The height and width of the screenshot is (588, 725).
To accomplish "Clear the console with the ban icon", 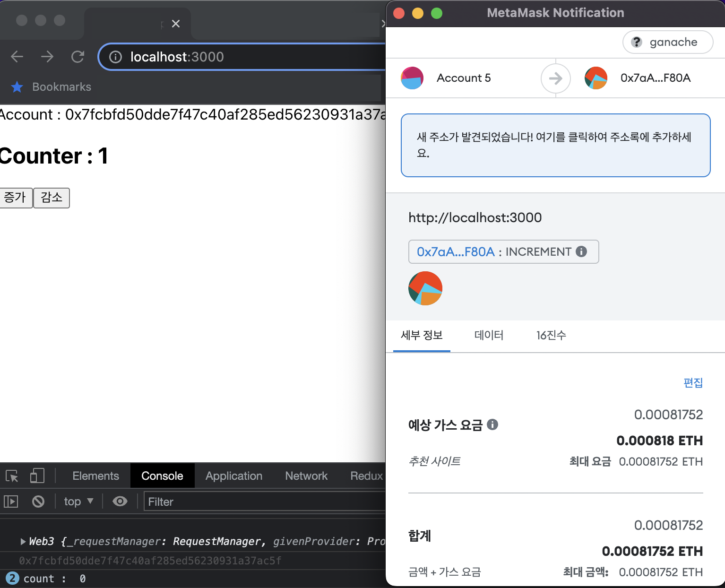I will pyautogui.click(x=38, y=501).
